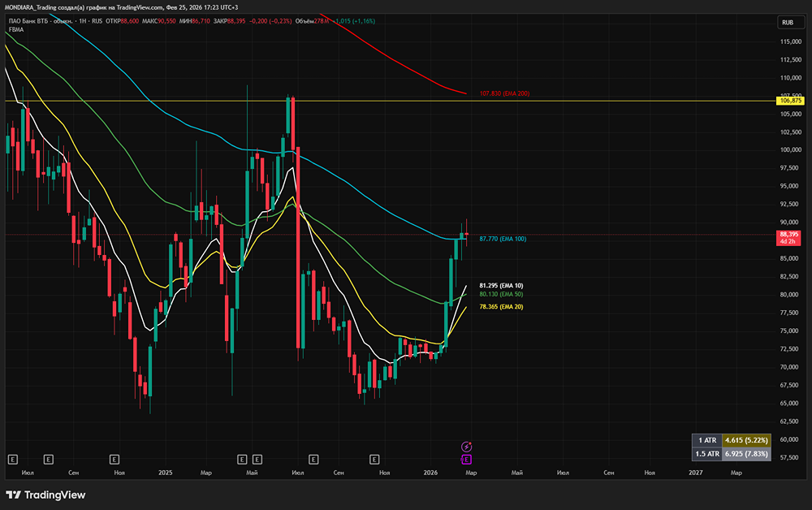Select E earnings marker right of Июл 2025

pos(314,459)
